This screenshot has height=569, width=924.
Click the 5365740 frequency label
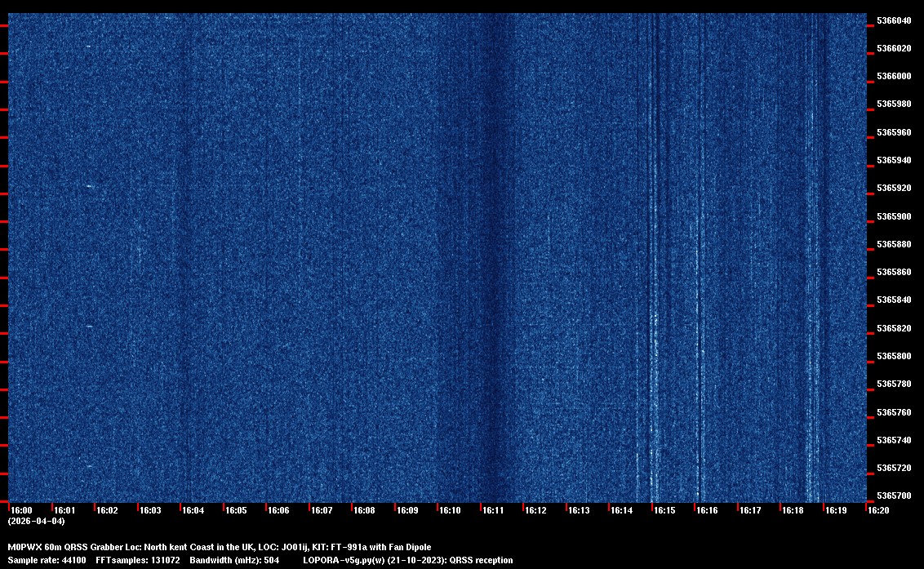click(894, 440)
